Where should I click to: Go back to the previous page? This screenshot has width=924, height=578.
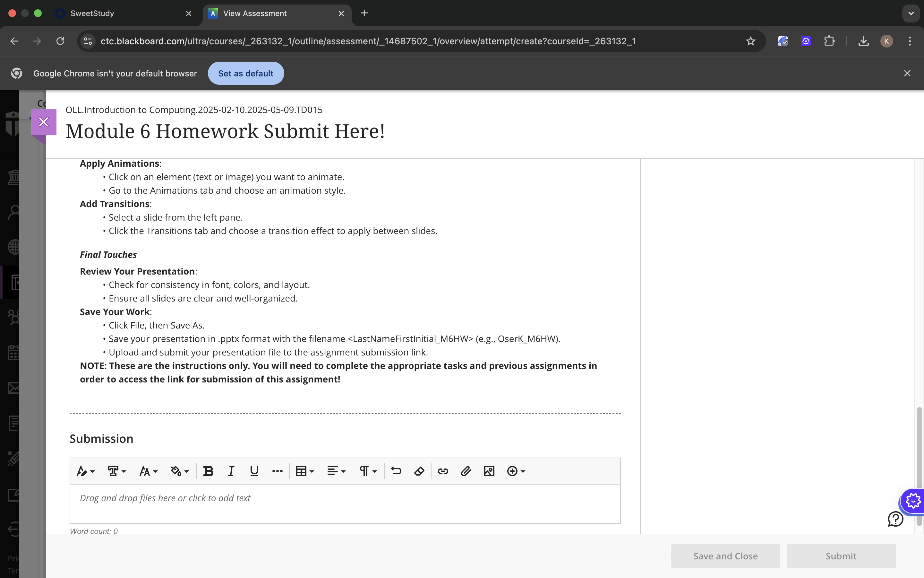tap(14, 41)
